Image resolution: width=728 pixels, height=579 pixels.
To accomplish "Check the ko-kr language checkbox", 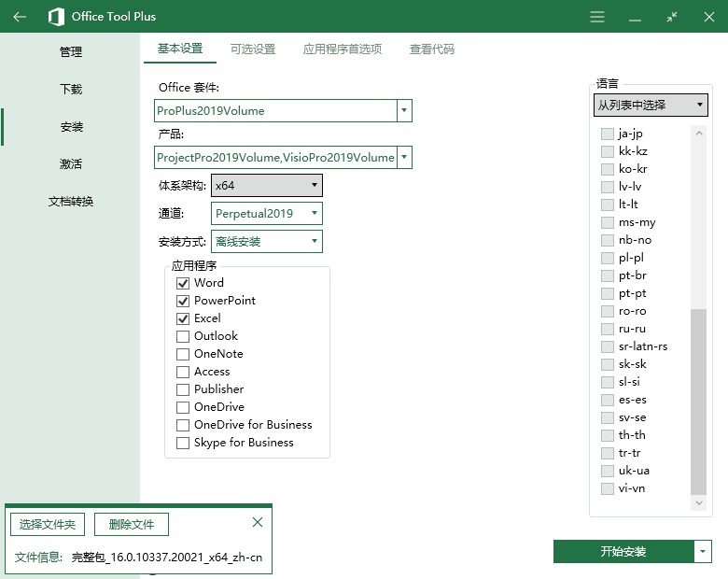I will click(x=608, y=169).
